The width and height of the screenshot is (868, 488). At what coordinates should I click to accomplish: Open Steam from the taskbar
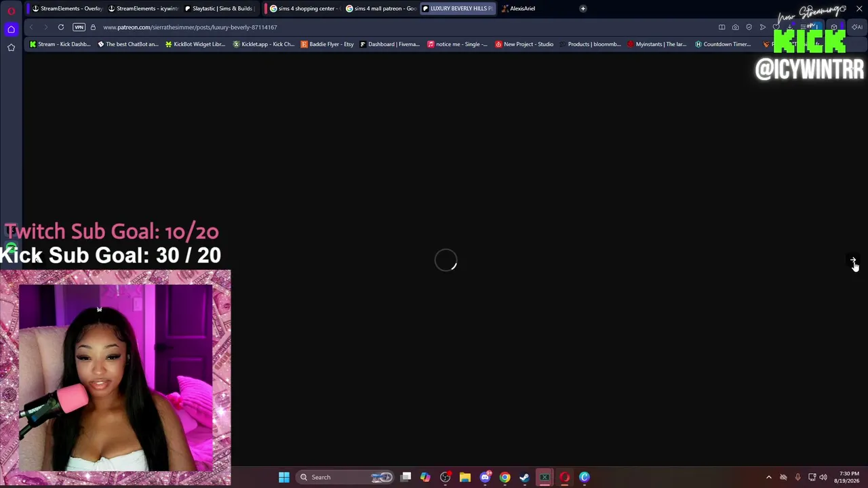click(x=524, y=477)
